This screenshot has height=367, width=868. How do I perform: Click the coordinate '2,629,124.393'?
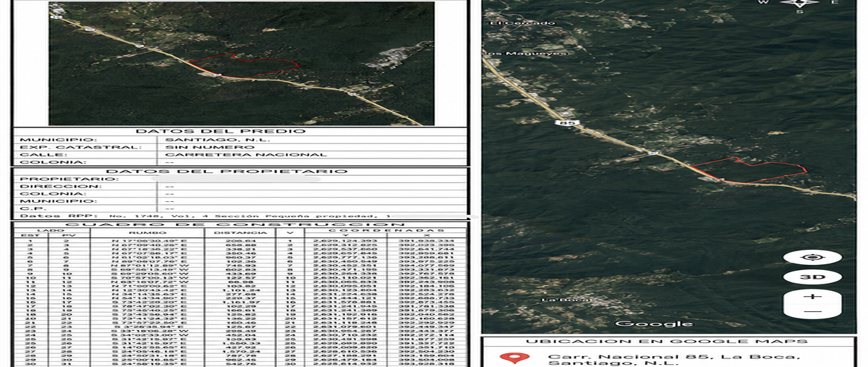[344, 240]
